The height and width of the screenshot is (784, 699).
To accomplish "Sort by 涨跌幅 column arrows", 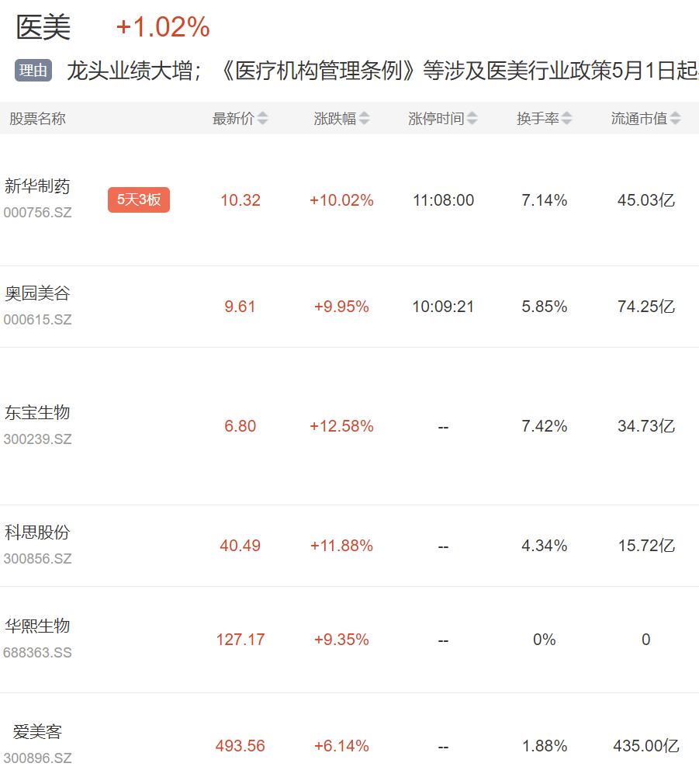I will coord(364,119).
